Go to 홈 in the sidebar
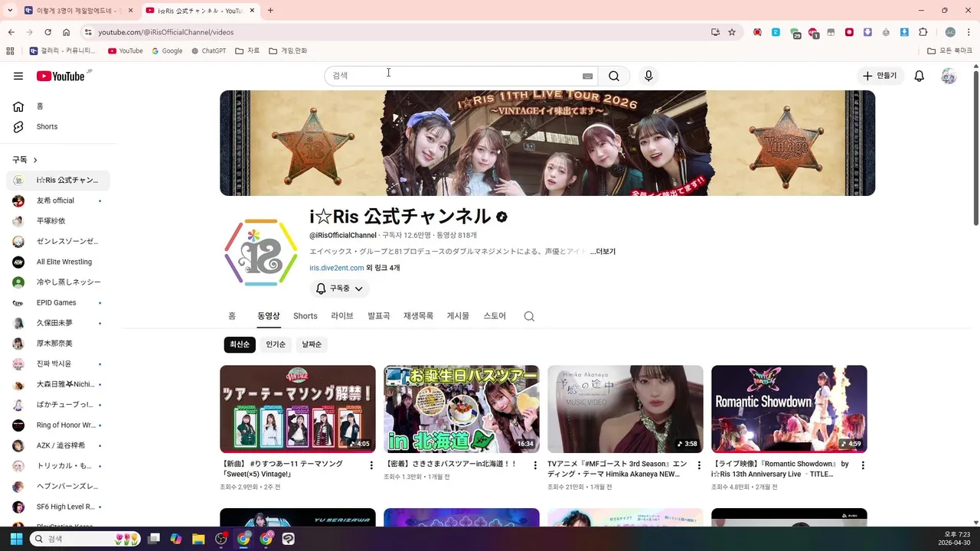980x551 pixels. click(x=58, y=106)
